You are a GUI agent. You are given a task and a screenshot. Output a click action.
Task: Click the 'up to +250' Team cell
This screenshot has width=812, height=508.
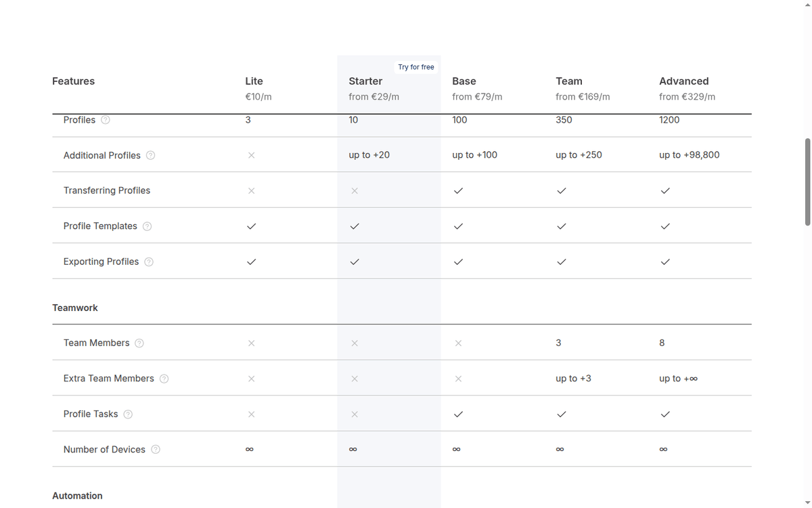pos(579,155)
